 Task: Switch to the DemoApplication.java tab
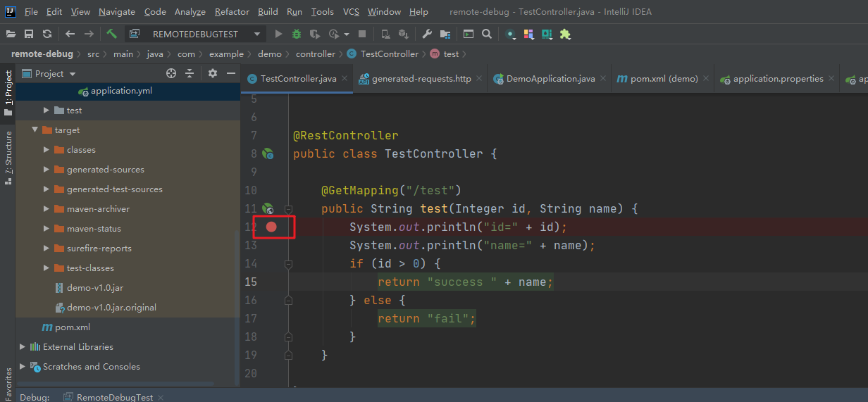click(550, 79)
